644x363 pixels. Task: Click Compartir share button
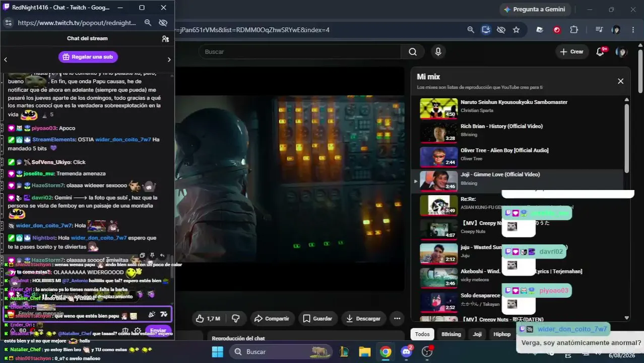point(272,319)
